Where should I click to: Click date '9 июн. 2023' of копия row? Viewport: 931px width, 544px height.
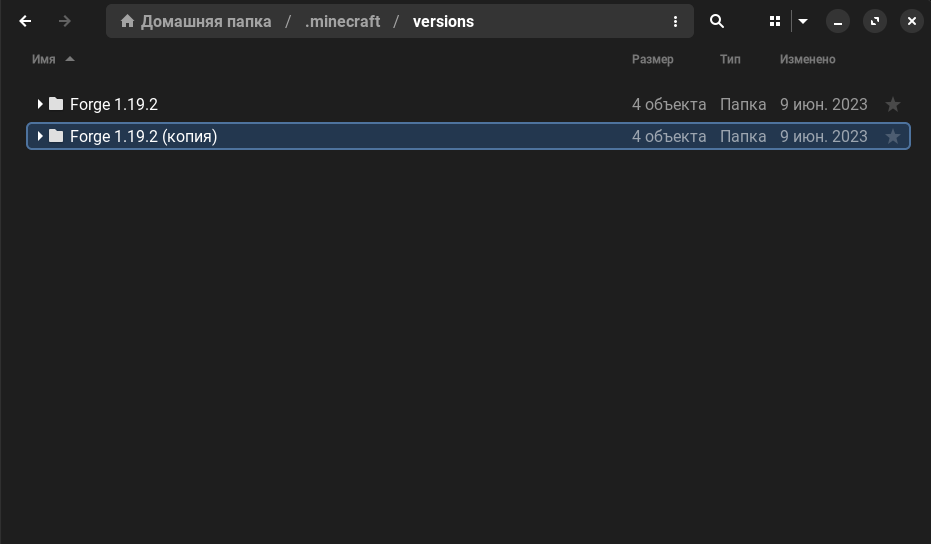824,137
